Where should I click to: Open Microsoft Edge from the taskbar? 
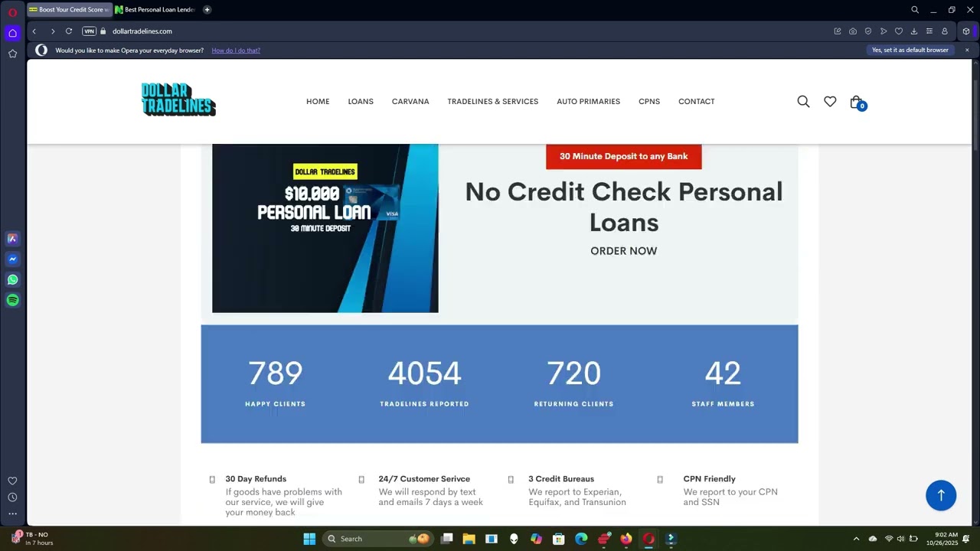[x=581, y=539]
